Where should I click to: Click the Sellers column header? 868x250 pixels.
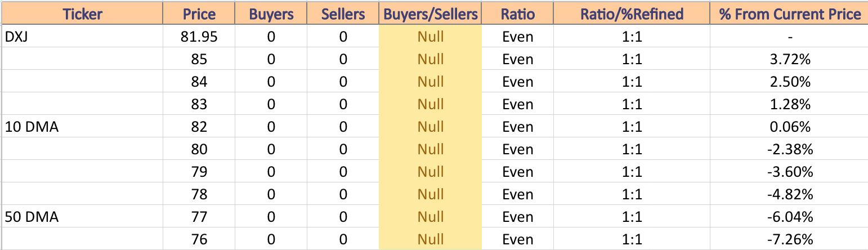[x=343, y=14]
